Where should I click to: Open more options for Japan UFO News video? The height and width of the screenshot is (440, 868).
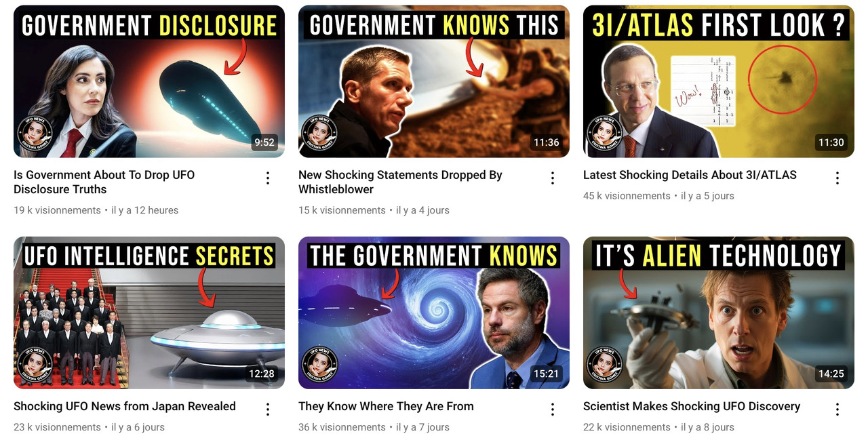coord(268,409)
